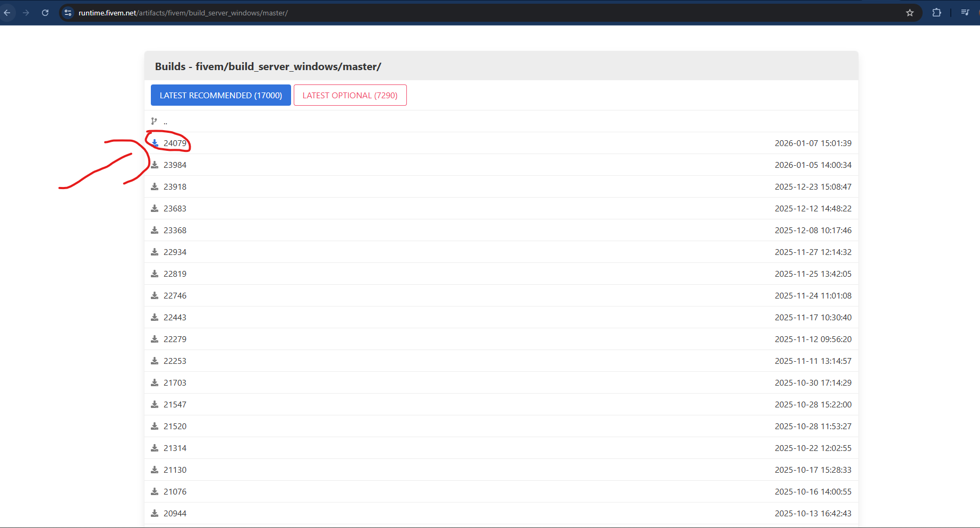
Task: Click download icon beside build 23984
Action: [155, 165]
